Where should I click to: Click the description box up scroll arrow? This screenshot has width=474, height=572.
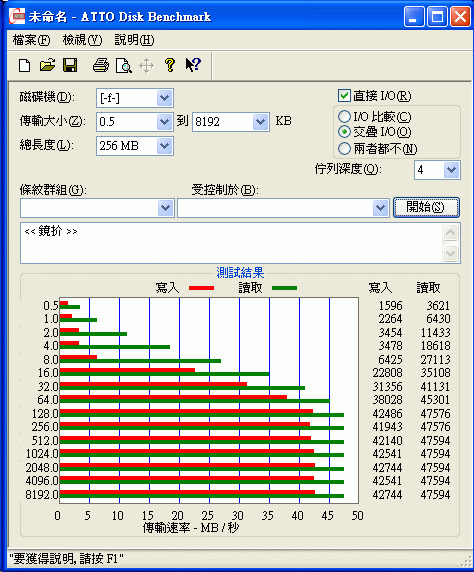451,232
